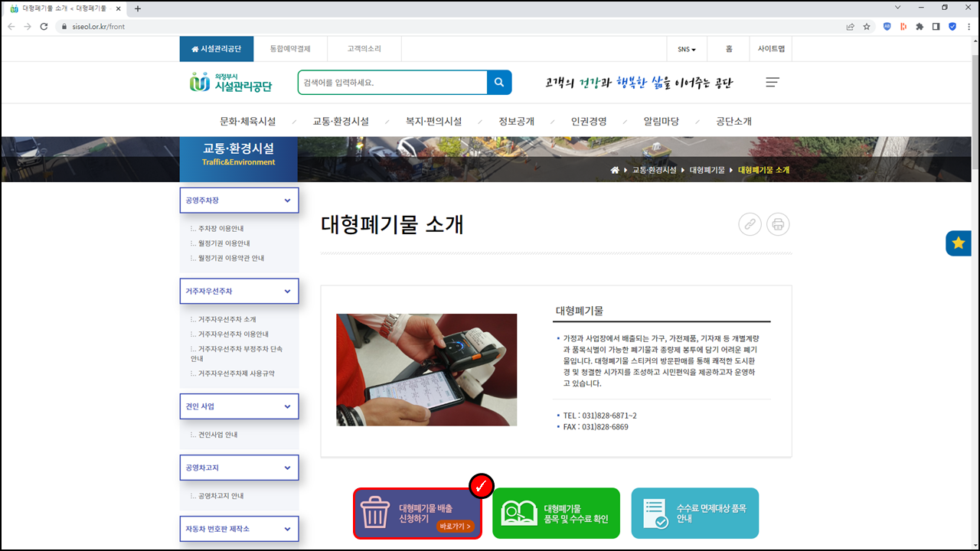The height and width of the screenshot is (551, 980).
Task: Click the Chrome profile icon
Action: 952,26
